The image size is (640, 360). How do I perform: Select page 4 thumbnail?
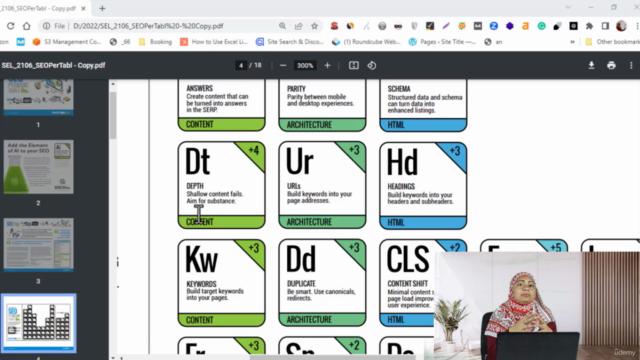click(x=38, y=323)
